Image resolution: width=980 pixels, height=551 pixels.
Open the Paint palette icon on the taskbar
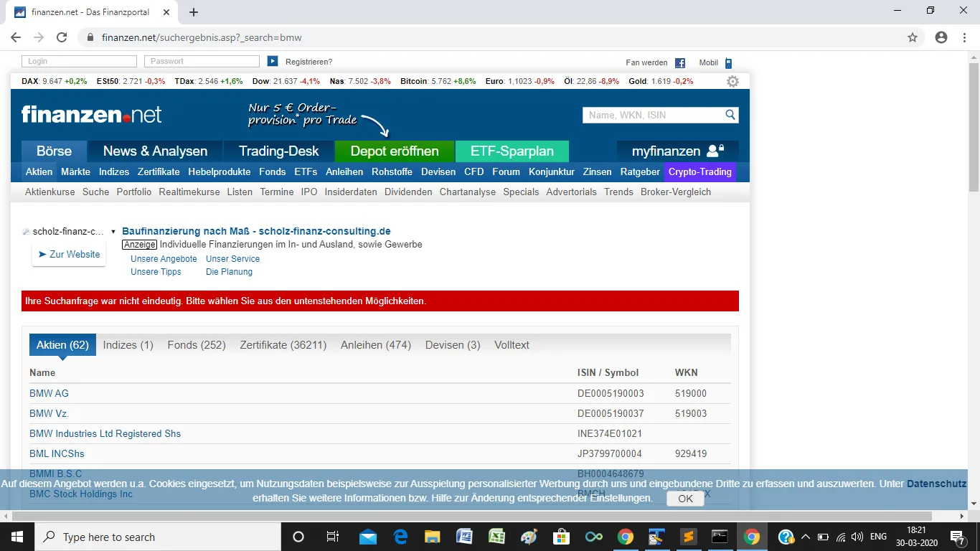tap(529, 537)
